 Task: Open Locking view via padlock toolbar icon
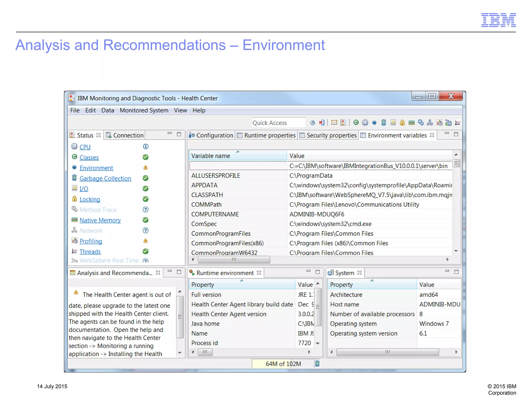402,122
